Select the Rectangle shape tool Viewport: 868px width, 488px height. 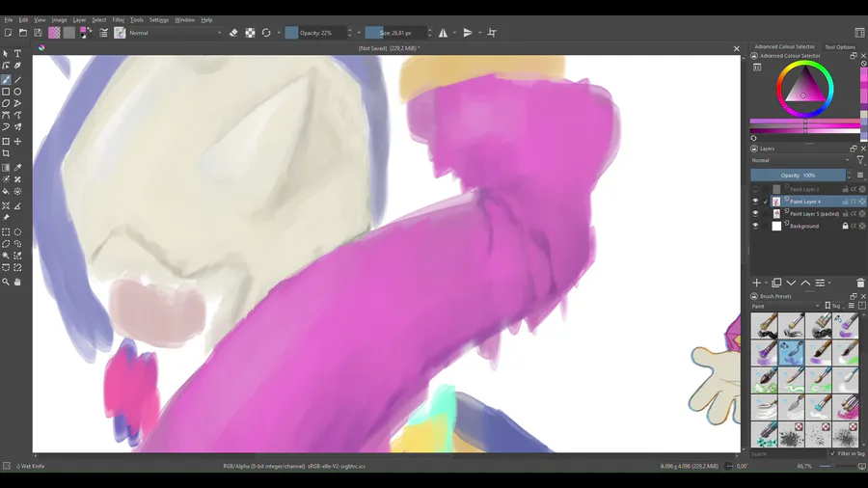tap(6, 92)
